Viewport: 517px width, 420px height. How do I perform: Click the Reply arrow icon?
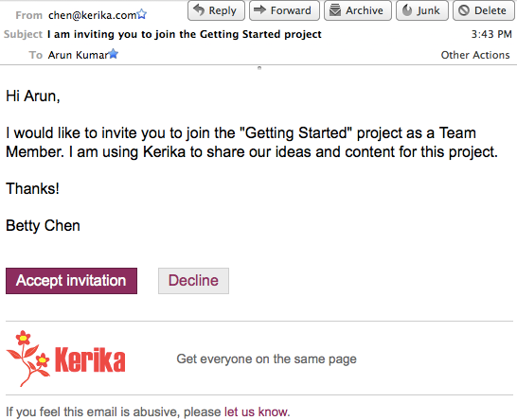(x=199, y=10)
